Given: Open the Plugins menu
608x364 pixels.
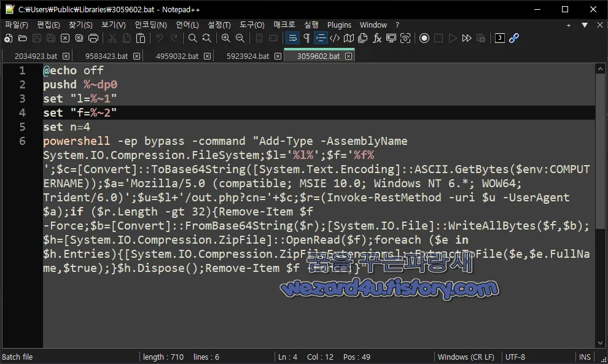Looking at the screenshot, I should (339, 25).
